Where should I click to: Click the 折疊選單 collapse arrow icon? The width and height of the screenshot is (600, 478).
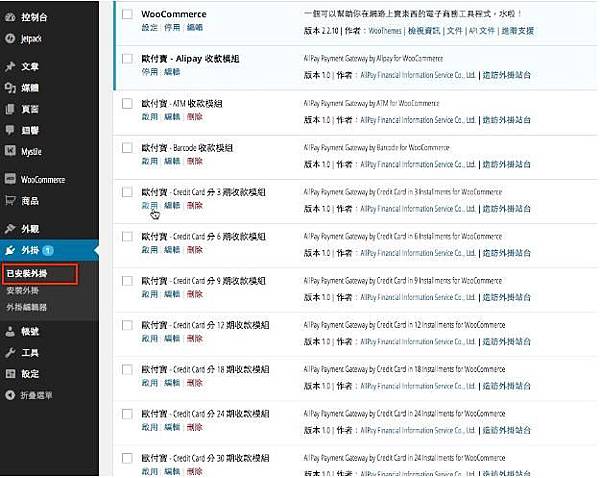coord(10,395)
